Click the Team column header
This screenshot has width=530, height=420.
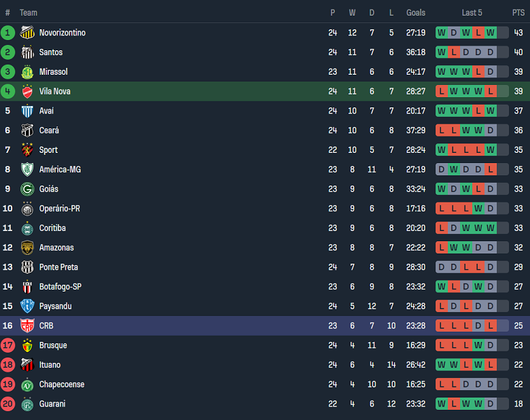pyautogui.click(x=29, y=13)
